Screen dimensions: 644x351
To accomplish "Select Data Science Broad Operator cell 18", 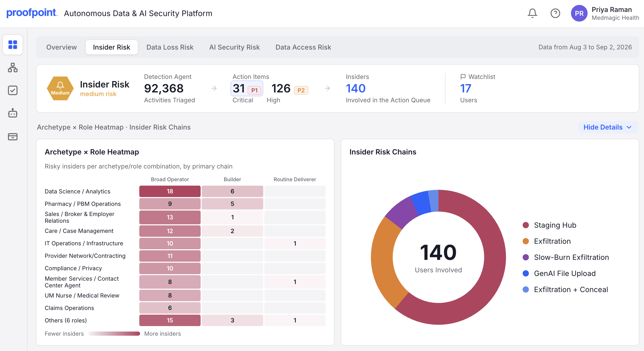I will (x=170, y=191).
